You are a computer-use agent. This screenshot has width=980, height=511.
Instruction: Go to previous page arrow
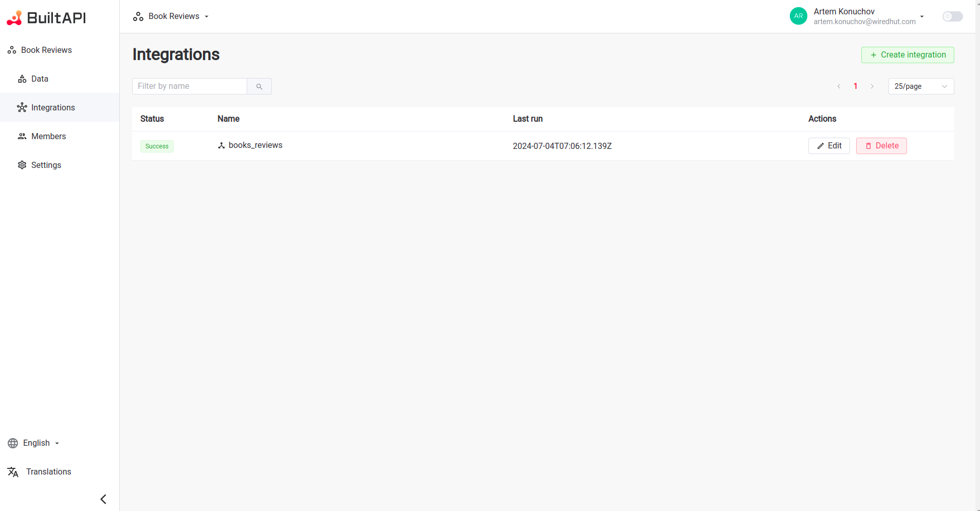pos(839,86)
